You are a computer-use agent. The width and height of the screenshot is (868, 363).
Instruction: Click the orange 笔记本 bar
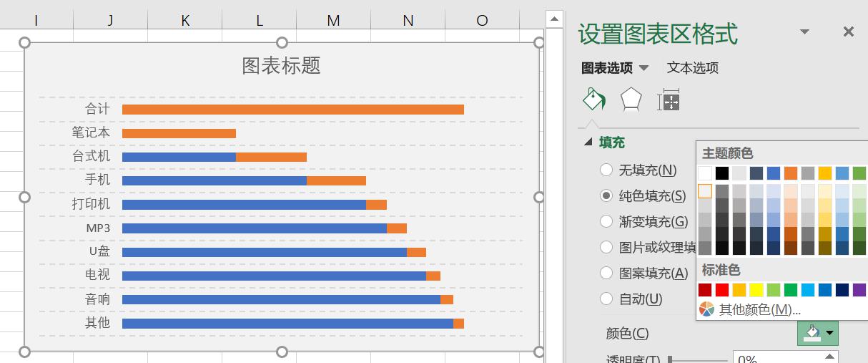click(179, 133)
